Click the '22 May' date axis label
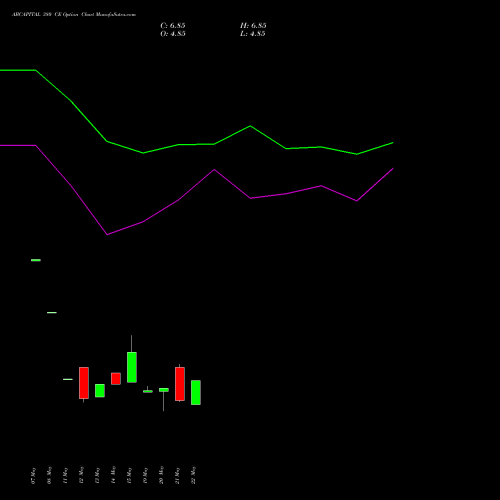This screenshot has height=500, width=500. coord(193,476)
